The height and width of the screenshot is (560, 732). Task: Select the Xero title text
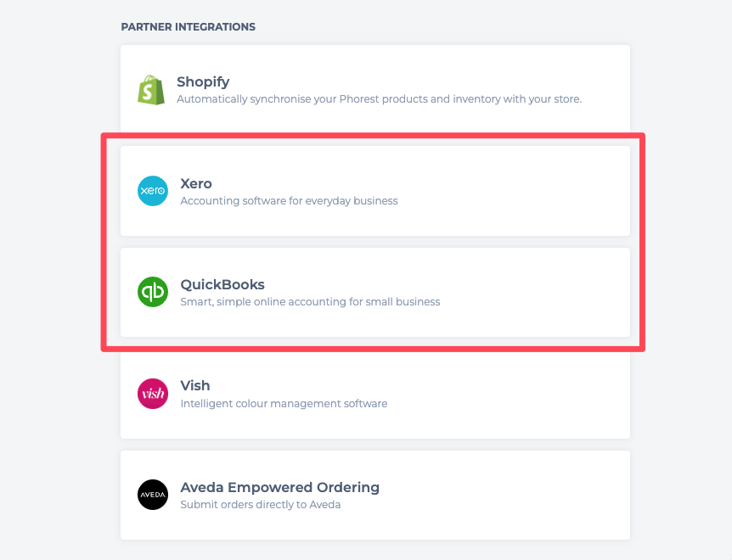[x=196, y=183]
